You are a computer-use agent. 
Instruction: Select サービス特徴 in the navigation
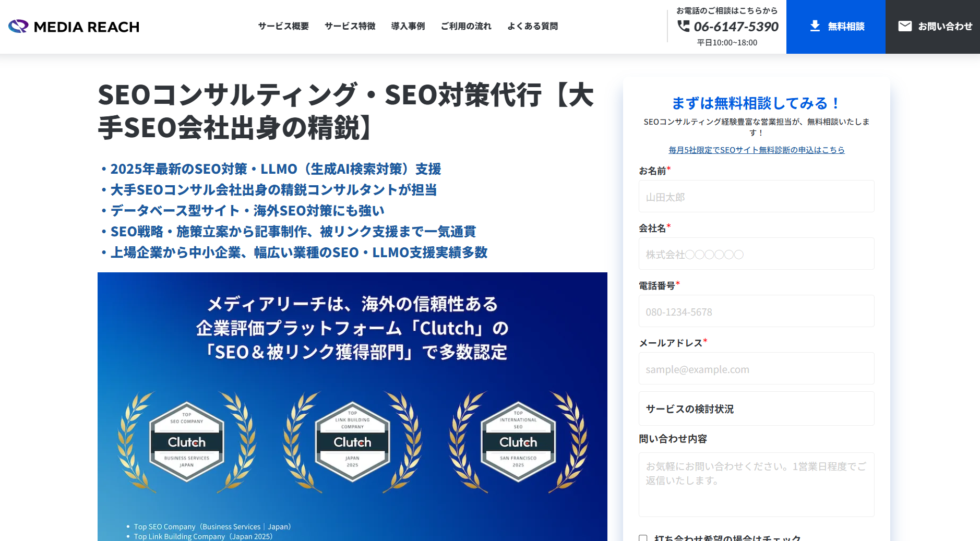pos(350,26)
